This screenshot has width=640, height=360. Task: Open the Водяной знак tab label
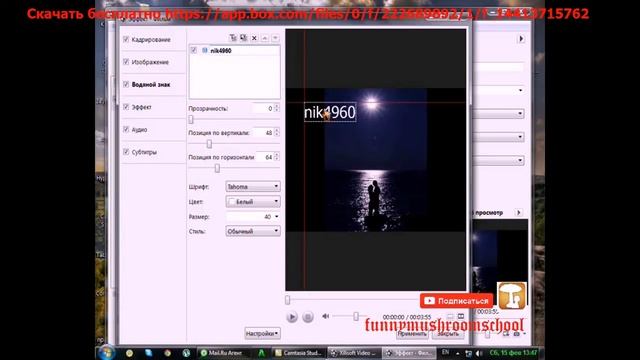[x=151, y=84]
